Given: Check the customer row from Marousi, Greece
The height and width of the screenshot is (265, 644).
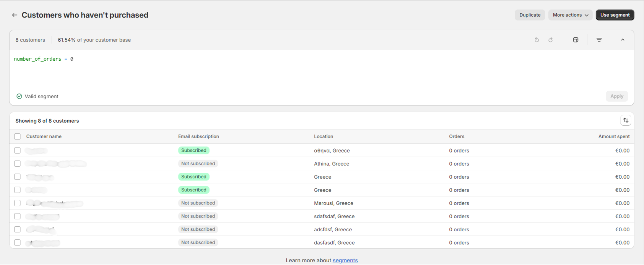Looking at the screenshot, I should click(x=17, y=203).
